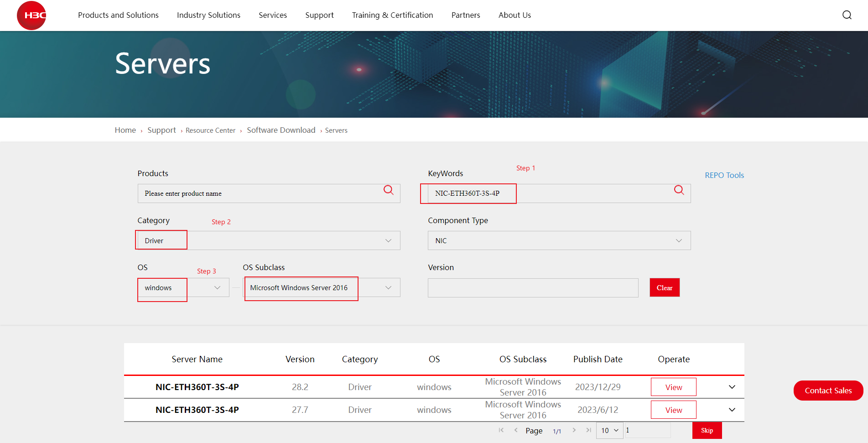Open the About Us menu

pyautogui.click(x=515, y=15)
